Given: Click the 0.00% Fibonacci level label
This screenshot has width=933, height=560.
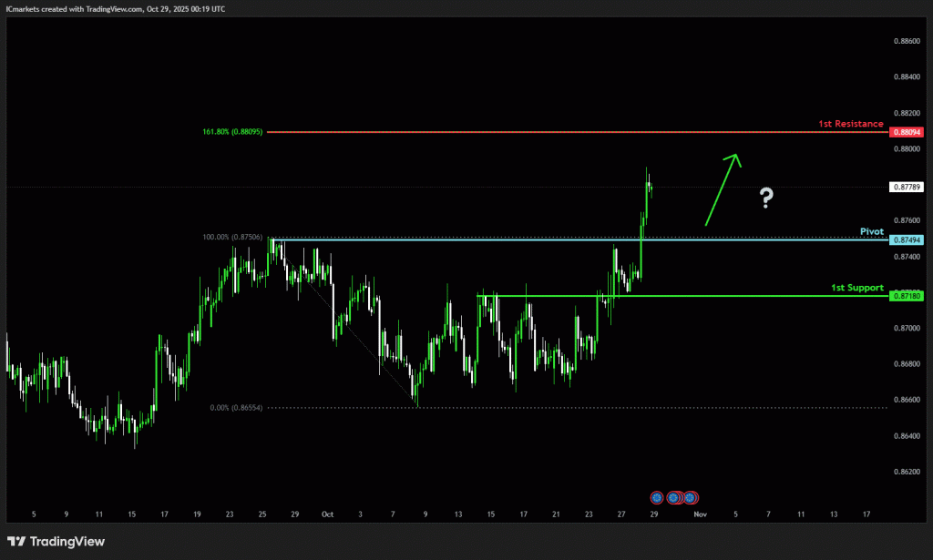Looking at the screenshot, I should (236, 408).
